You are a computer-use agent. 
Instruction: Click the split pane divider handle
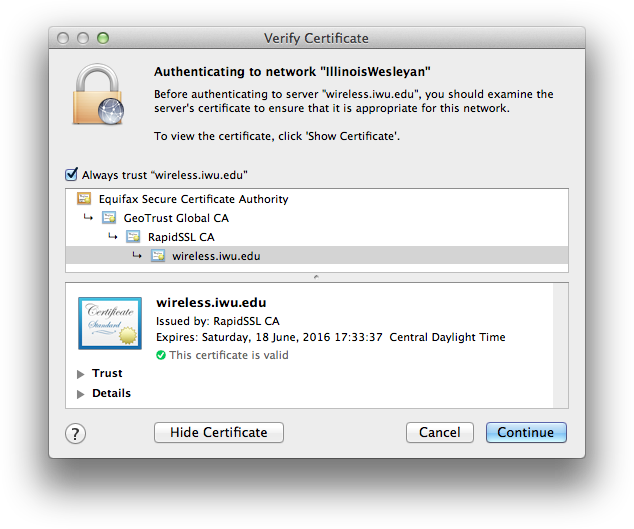click(316, 277)
